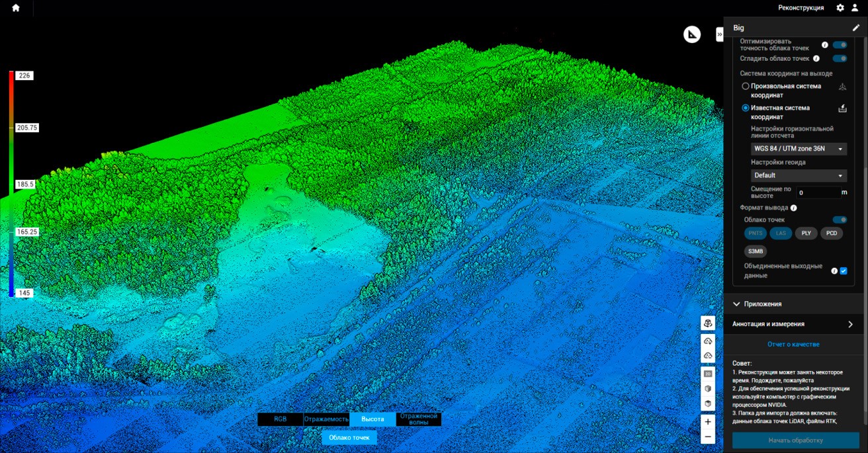Toggle Сгладить облако точек switch
The width and height of the screenshot is (868, 453).
pyautogui.click(x=840, y=58)
